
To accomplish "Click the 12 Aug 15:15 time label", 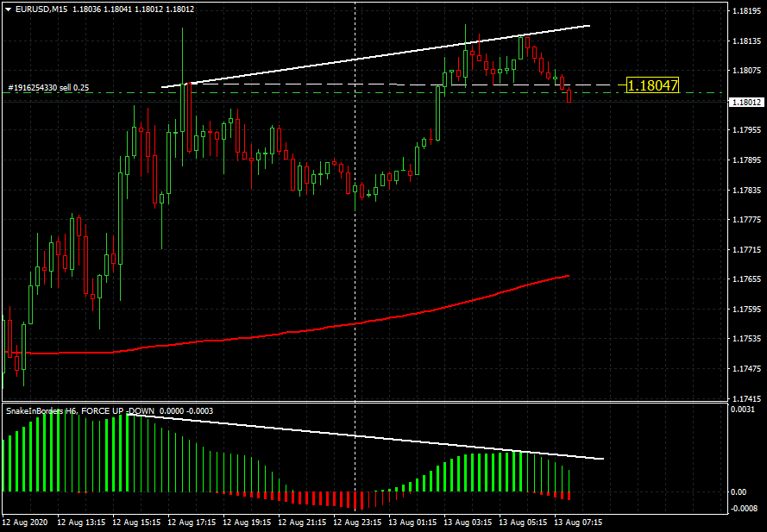I will coord(136,523).
